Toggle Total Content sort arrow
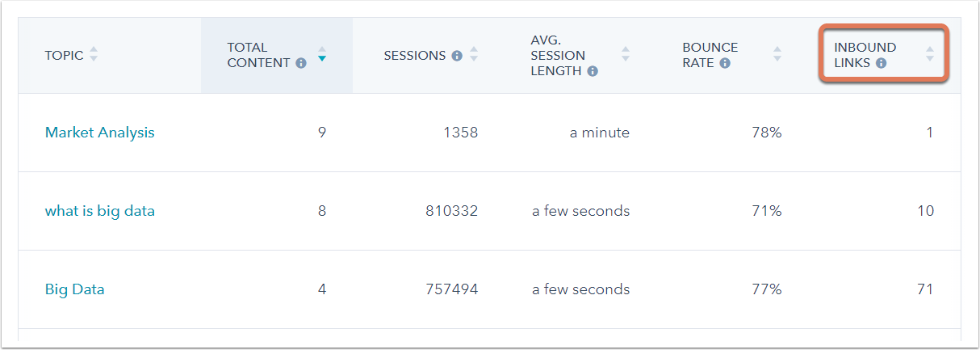This screenshot has height=350, width=980. pos(322,54)
